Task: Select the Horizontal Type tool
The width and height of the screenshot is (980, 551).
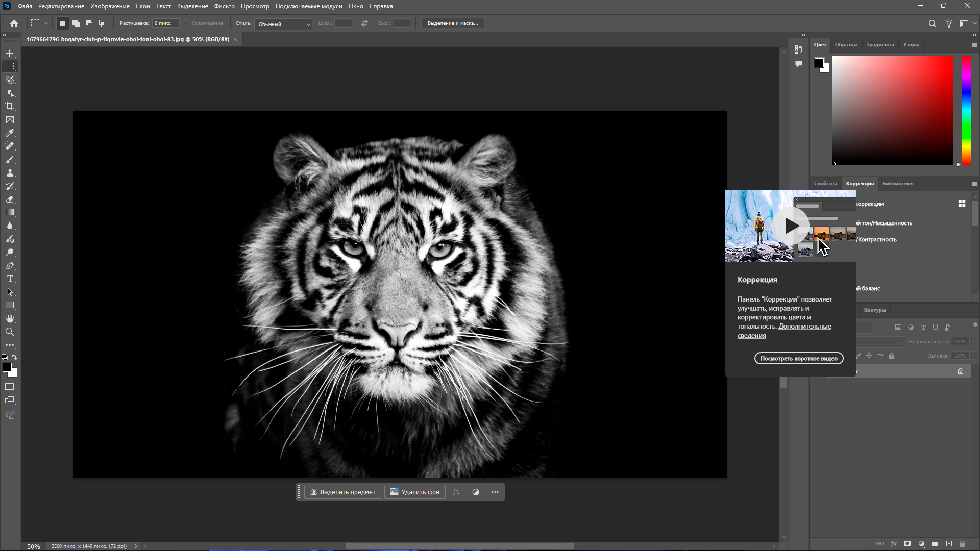Action: coord(10,279)
